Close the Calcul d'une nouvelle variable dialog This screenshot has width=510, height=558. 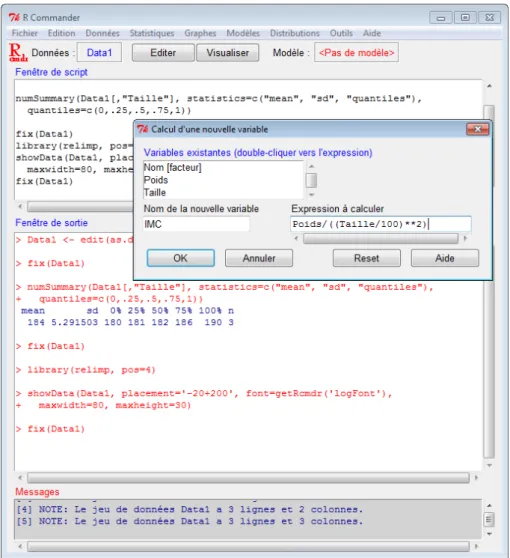pyautogui.click(x=478, y=129)
